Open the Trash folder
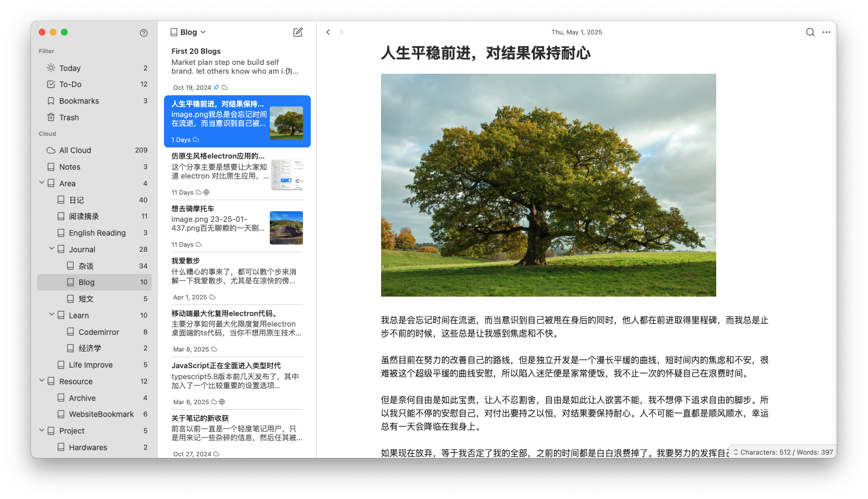868x499 pixels. pos(94,117)
